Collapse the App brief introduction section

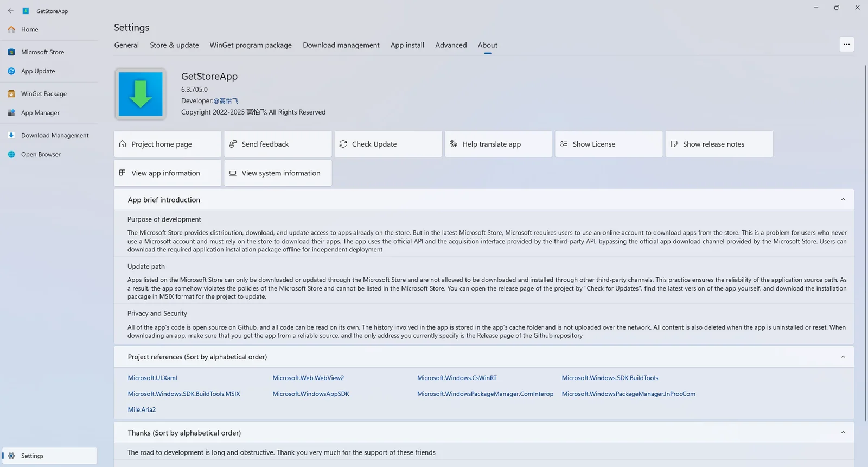(x=843, y=199)
